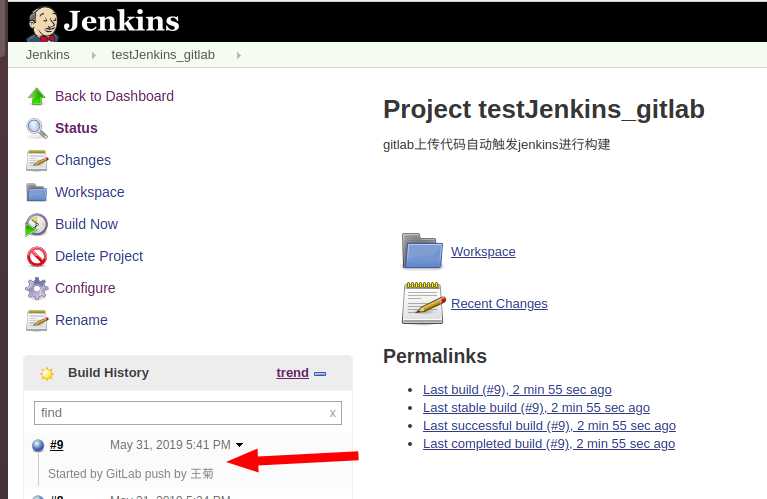Screen dimensions: 767x499
Task: Click testJenkins_gitlab breadcrumb link
Action: click(163, 55)
